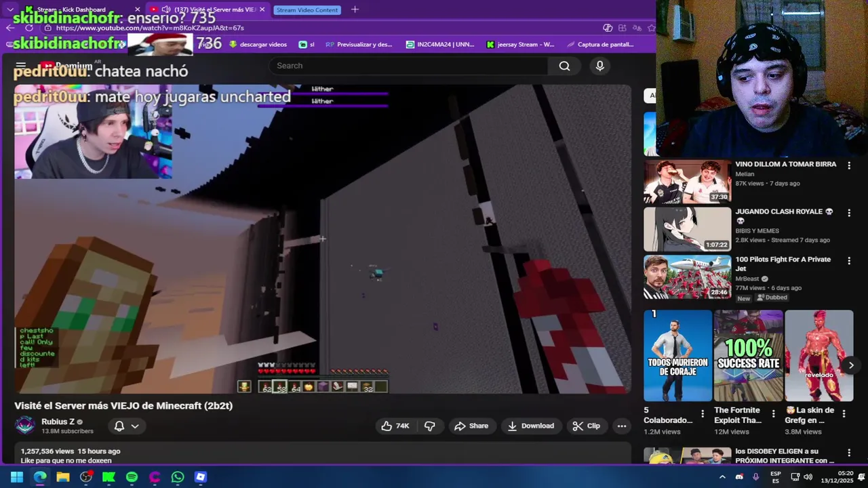
Task: Click the YouTube search magnifier button
Action: (564, 66)
